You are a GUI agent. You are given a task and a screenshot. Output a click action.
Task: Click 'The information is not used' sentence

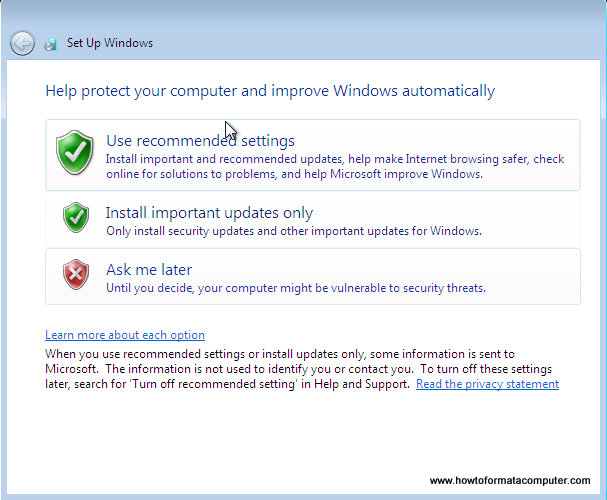point(259,369)
